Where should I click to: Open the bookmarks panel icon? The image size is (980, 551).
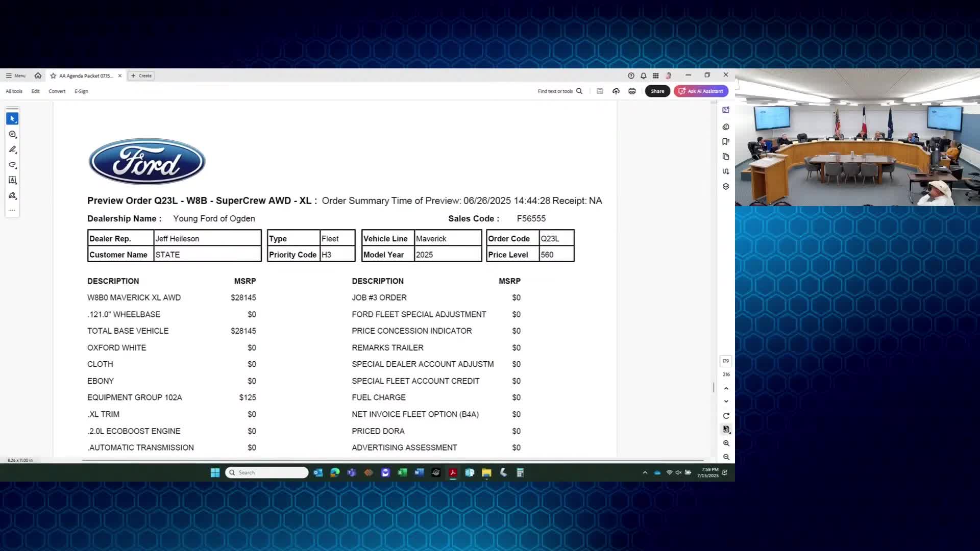tap(726, 141)
